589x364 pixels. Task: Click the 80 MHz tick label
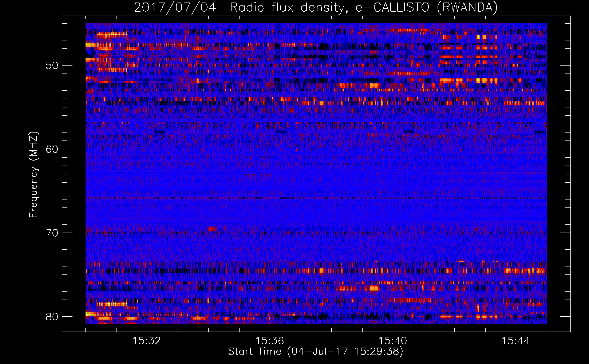52,317
